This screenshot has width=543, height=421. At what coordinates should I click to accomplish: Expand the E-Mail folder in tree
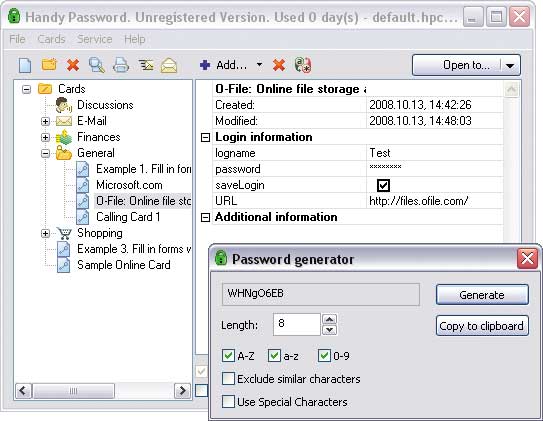45,121
